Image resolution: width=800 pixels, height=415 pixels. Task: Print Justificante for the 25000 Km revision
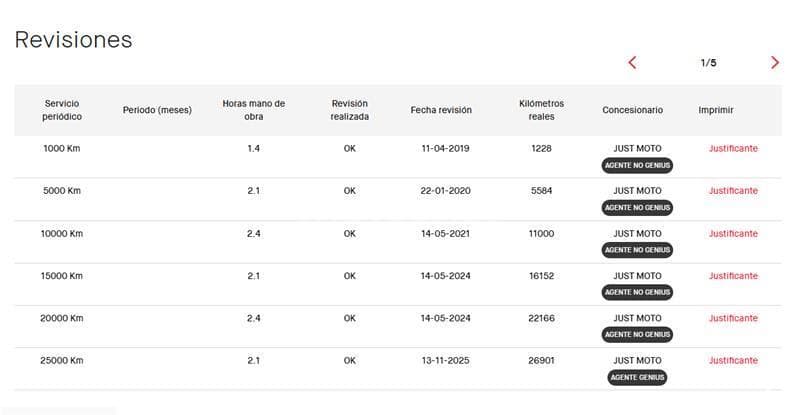(x=733, y=361)
